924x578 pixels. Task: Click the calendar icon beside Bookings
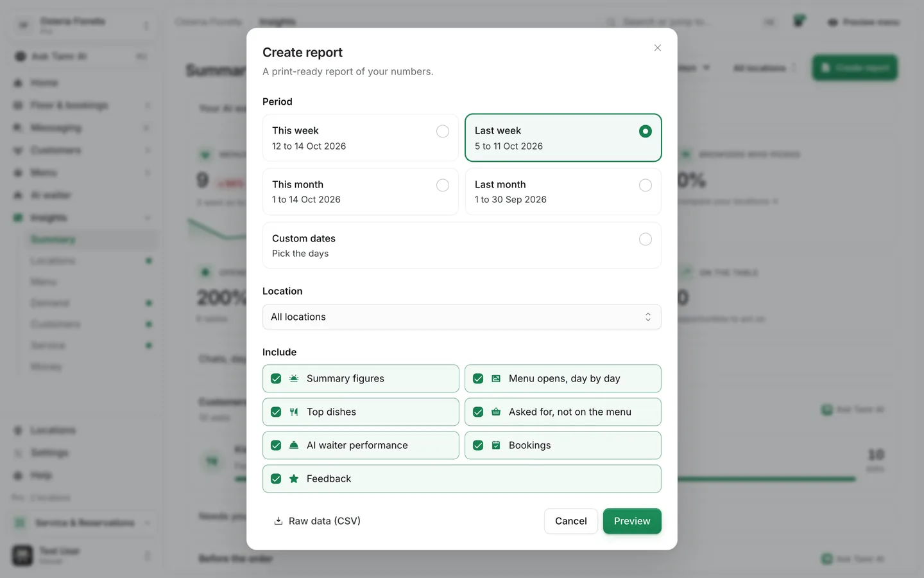(496, 445)
